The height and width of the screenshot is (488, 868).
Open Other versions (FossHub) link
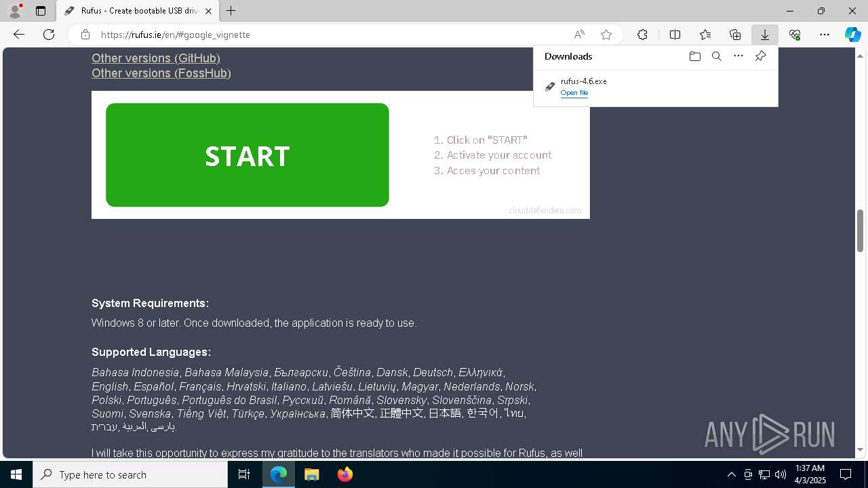coord(161,73)
